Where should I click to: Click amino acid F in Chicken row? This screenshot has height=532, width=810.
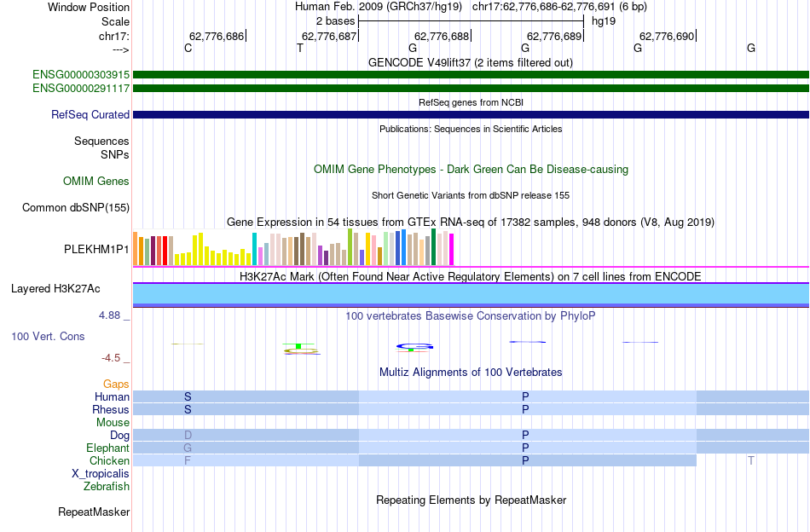[188, 460]
